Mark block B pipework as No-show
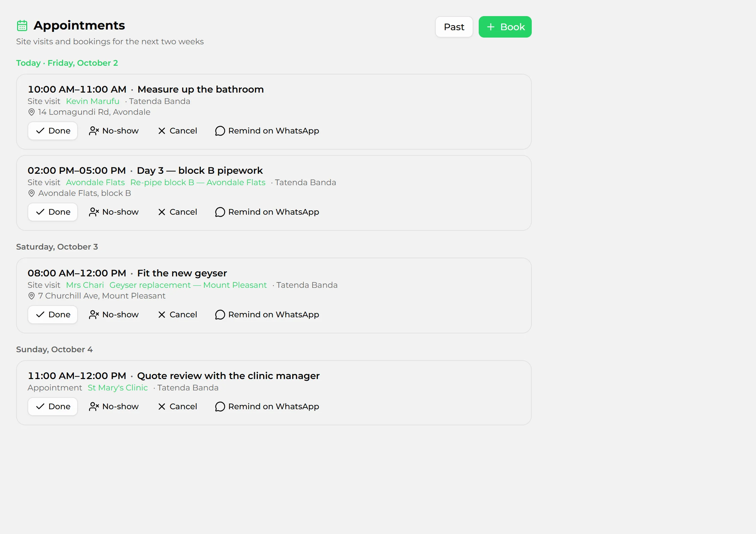Image resolution: width=756 pixels, height=534 pixels. (114, 212)
